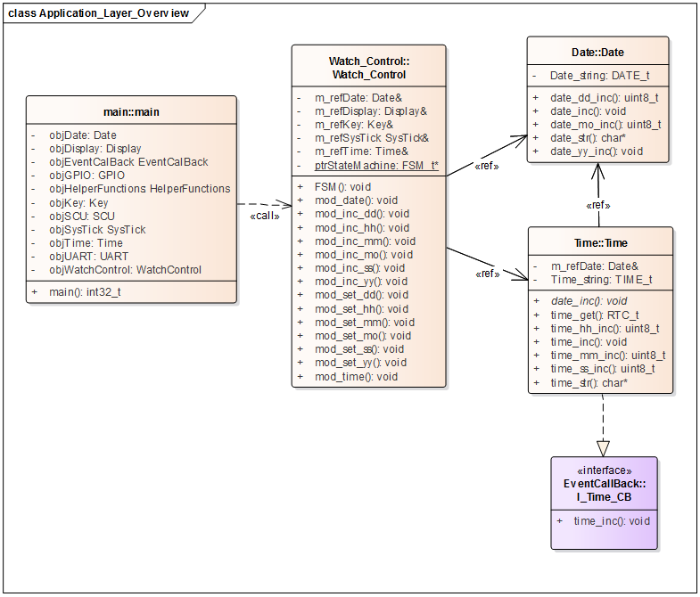Click the EventCallBack::I_Time_CB interface box

(604, 503)
